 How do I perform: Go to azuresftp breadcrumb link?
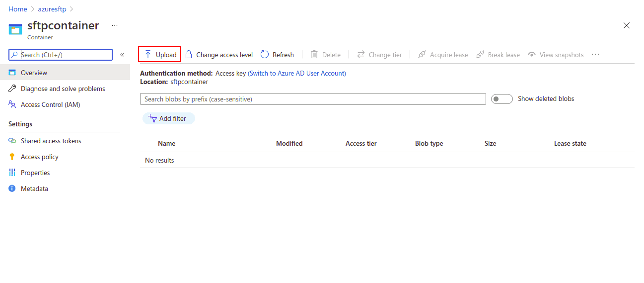pyautogui.click(x=52, y=9)
